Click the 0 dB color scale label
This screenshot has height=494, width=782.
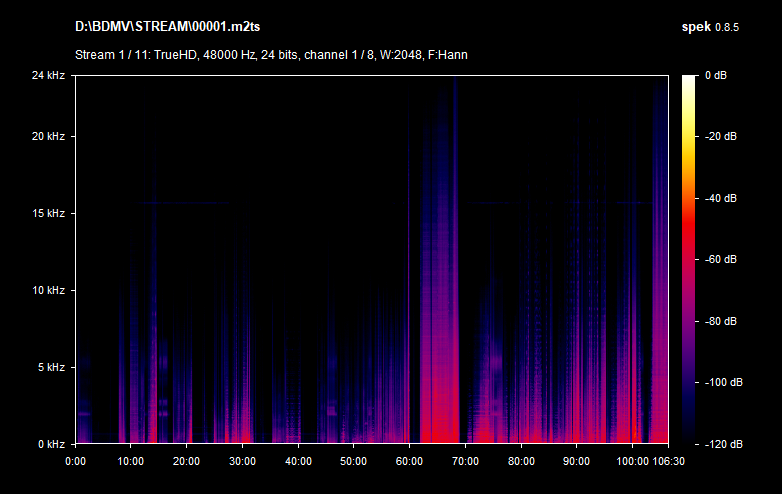tap(715, 76)
